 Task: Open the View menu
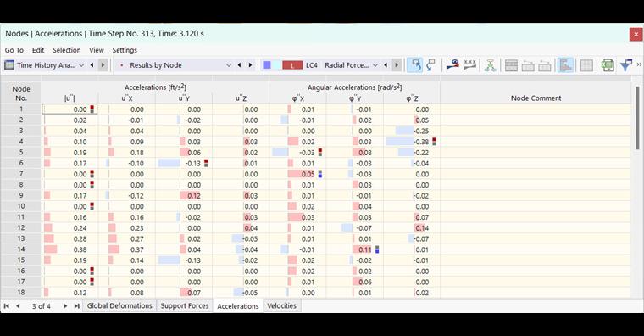tap(97, 50)
